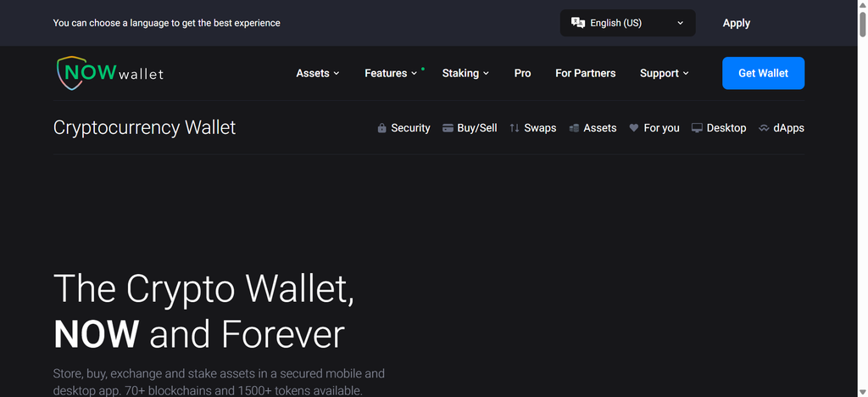Open the For Partners page

coord(585,73)
